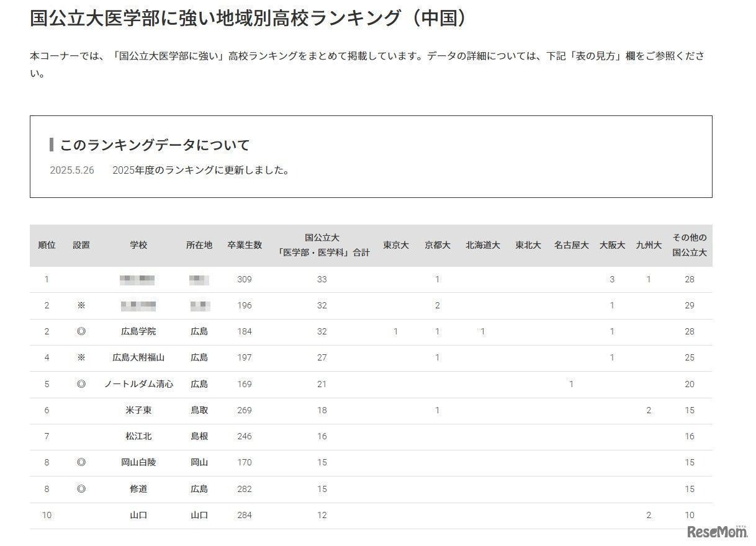This screenshot has height=546, width=756.
Task: Click the 卒業生数 column header
Action: tap(244, 244)
